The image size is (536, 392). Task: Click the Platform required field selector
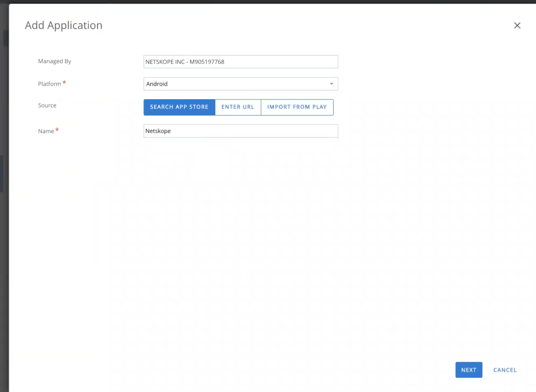pyautogui.click(x=240, y=84)
